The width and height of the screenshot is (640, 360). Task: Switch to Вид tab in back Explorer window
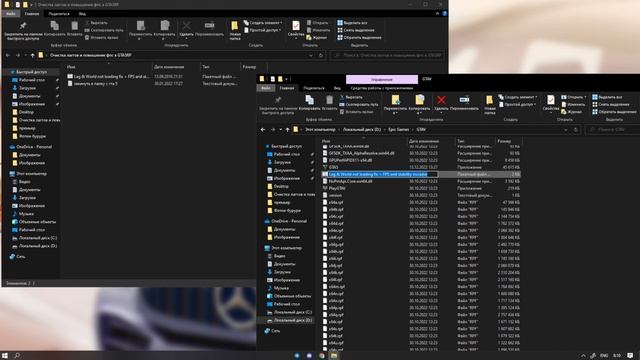click(82, 14)
